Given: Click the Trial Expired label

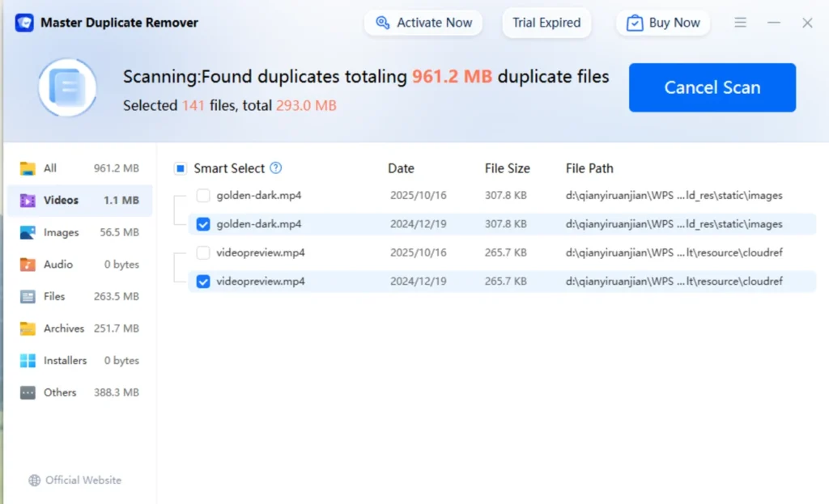Looking at the screenshot, I should click(x=546, y=23).
